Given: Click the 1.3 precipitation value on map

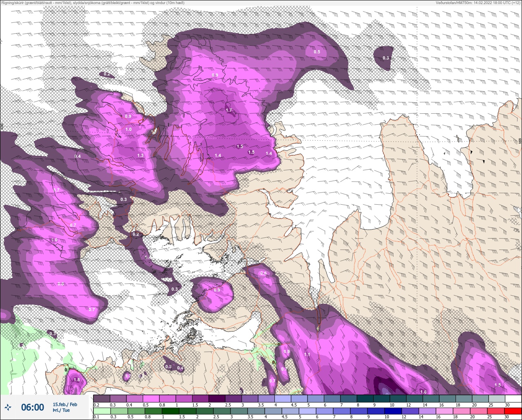Looking at the screenshot, I should (x=140, y=155).
